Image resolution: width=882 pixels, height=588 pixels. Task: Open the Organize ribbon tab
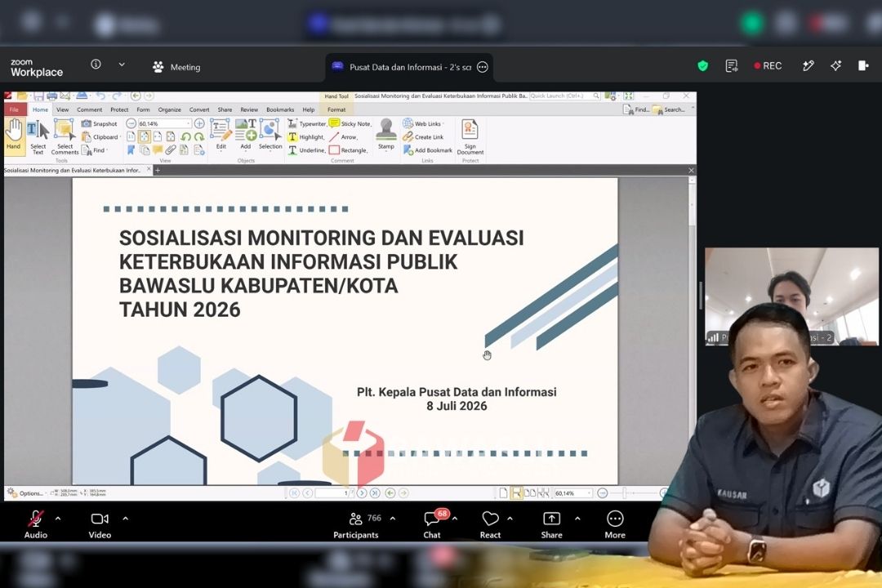pos(169,109)
